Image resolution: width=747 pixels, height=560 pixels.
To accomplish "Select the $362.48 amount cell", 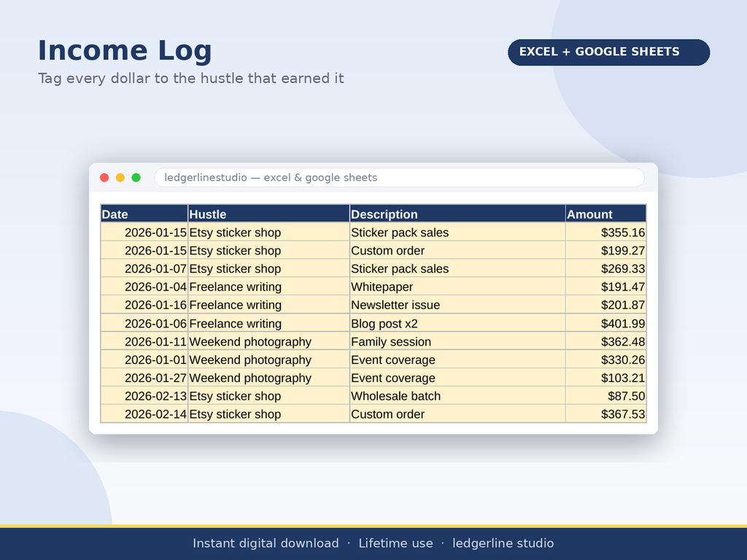I will [x=606, y=341].
